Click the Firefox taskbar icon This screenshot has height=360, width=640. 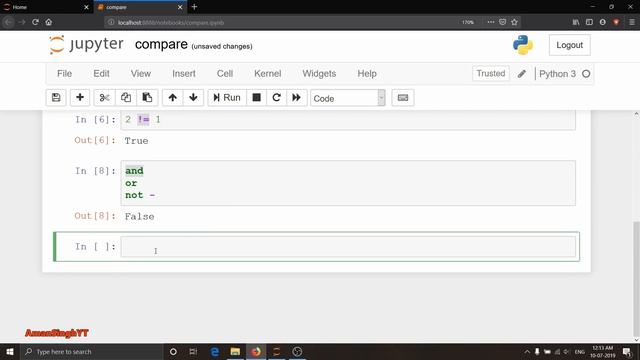256,351
